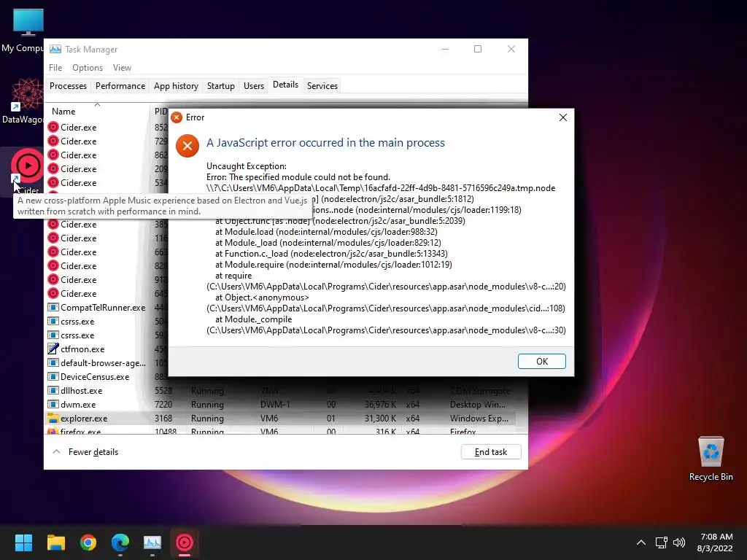The height and width of the screenshot is (560, 747).
Task: Maximize the Task Manager window
Action: click(478, 49)
